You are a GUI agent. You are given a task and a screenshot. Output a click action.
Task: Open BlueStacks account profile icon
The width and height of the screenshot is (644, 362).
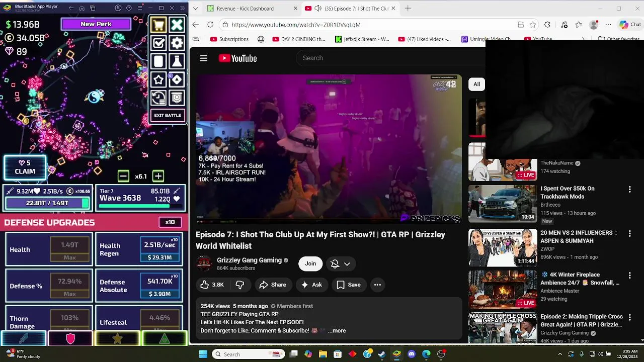click(118, 8)
